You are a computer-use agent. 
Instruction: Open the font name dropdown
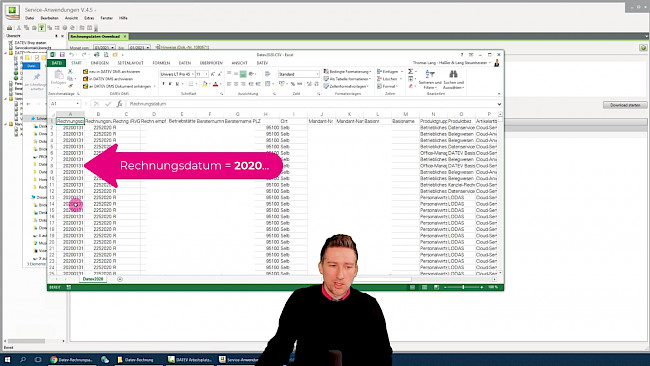point(193,74)
